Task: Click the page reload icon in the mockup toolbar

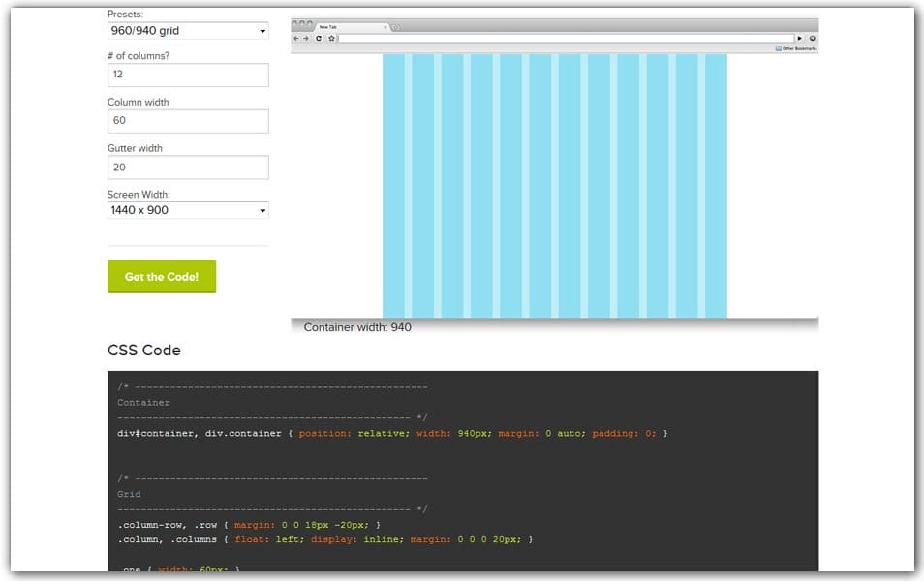Action: [x=318, y=38]
